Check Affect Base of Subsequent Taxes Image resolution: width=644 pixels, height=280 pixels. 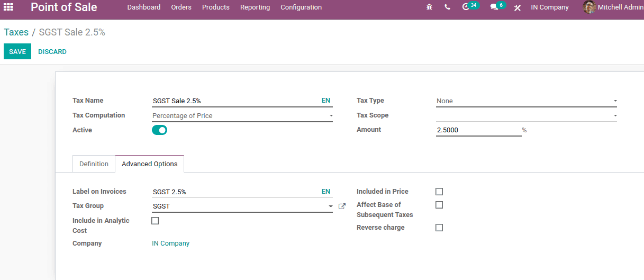[x=439, y=205]
